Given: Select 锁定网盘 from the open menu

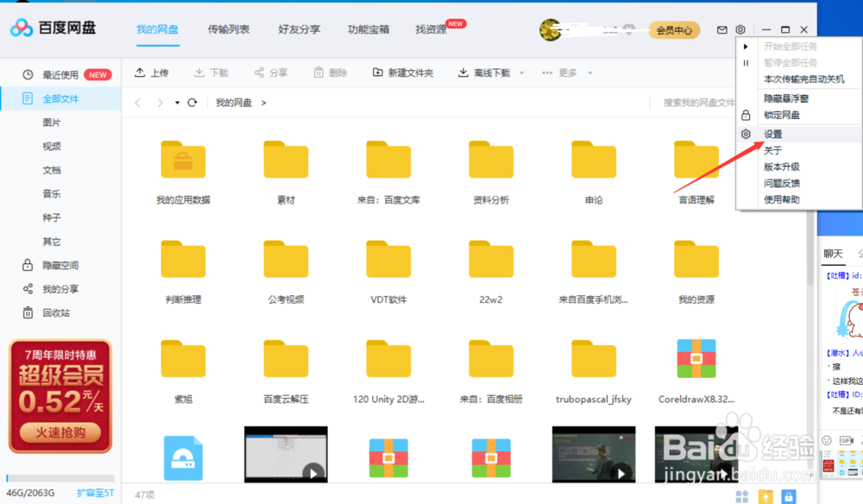Looking at the screenshot, I should tap(780, 115).
